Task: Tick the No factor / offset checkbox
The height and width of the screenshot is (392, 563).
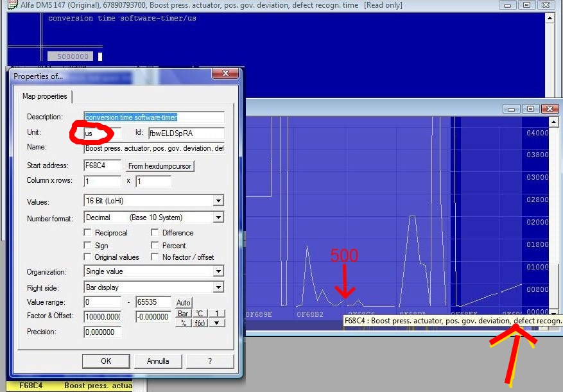Action: coord(155,257)
